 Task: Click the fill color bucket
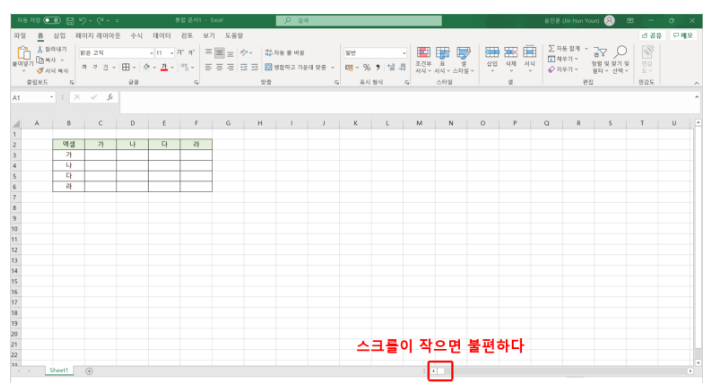point(146,67)
